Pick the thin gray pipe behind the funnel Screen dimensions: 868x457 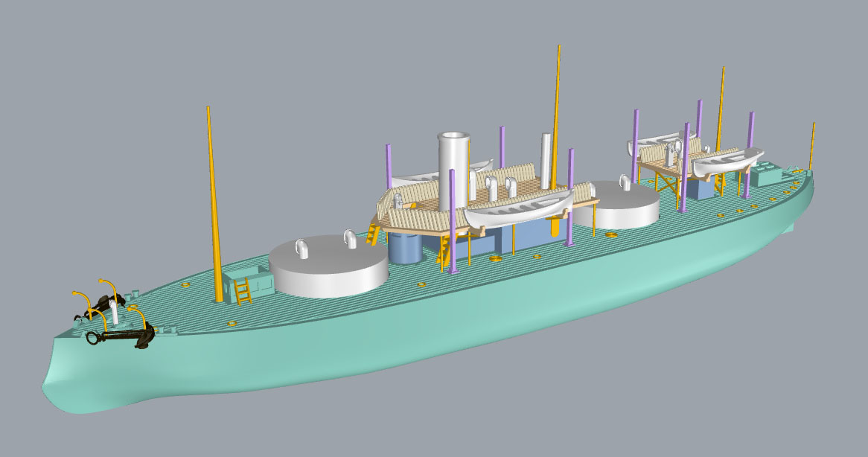tap(547, 159)
